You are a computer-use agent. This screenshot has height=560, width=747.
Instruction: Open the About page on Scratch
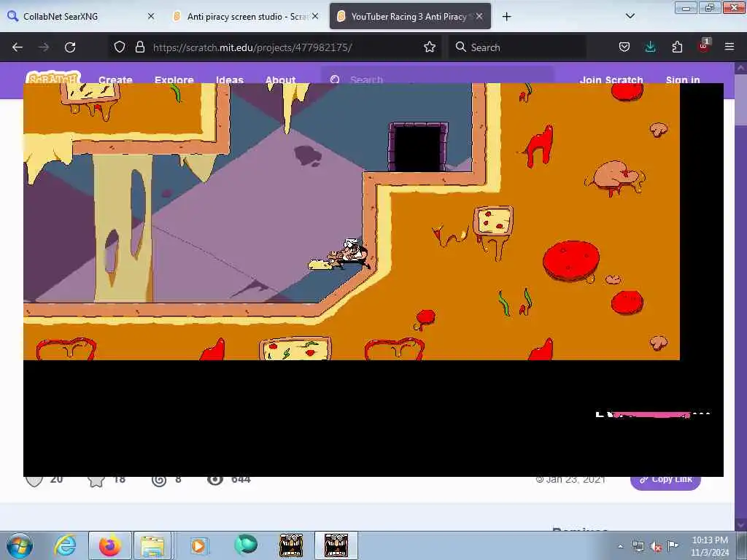281,79
